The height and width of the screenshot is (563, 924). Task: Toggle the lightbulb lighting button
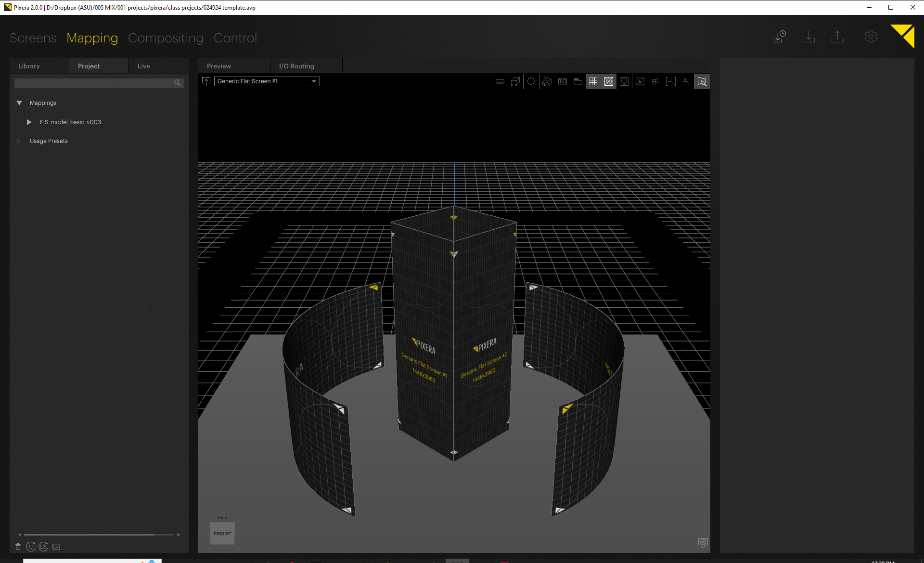[624, 82]
